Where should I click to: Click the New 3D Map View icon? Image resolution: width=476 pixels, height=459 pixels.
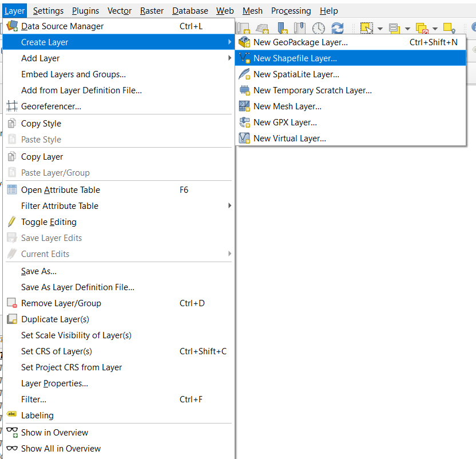263,28
